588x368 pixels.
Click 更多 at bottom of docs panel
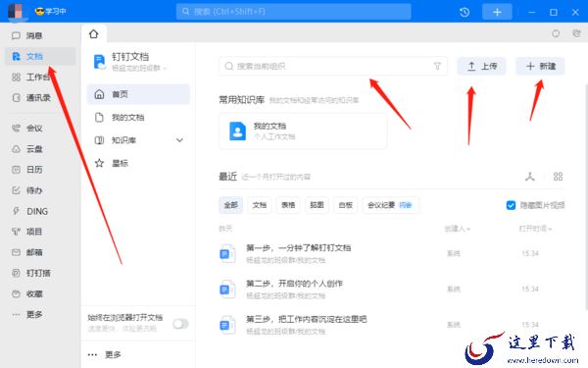[105, 354]
